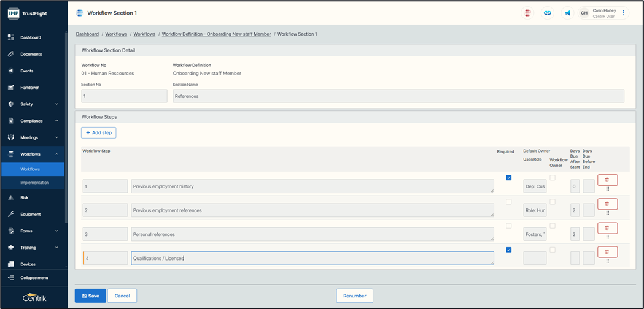Delete the Personal references step
644x309 pixels.
pyautogui.click(x=607, y=228)
